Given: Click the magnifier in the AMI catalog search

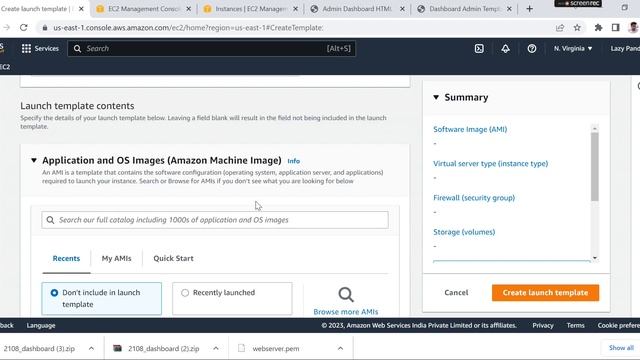Looking at the screenshot, I should (x=50, y=220).
